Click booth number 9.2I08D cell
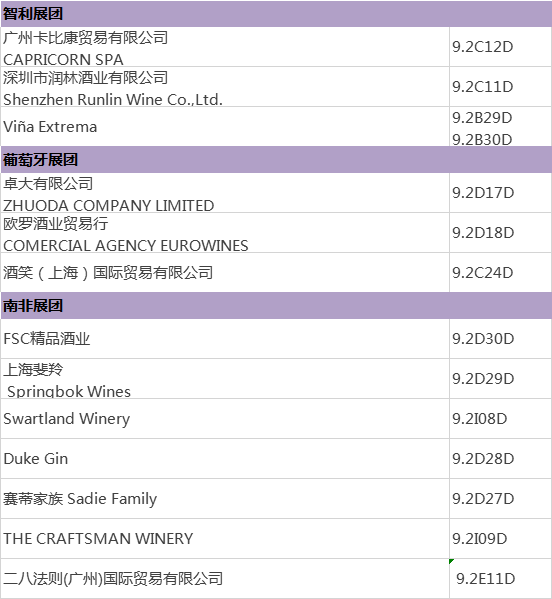The width and height of the screenshot is (552, 599). click(x=500, y=419)
